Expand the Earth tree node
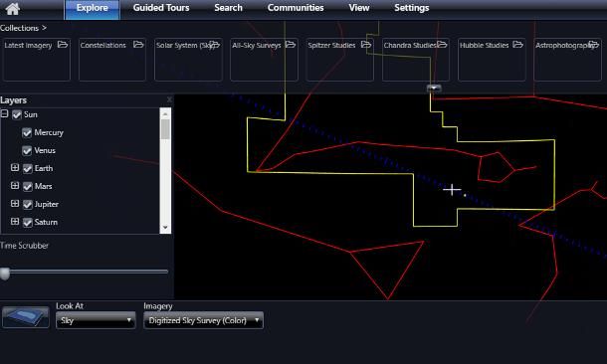This screenshot has width=607, height=364. [15, 167]
